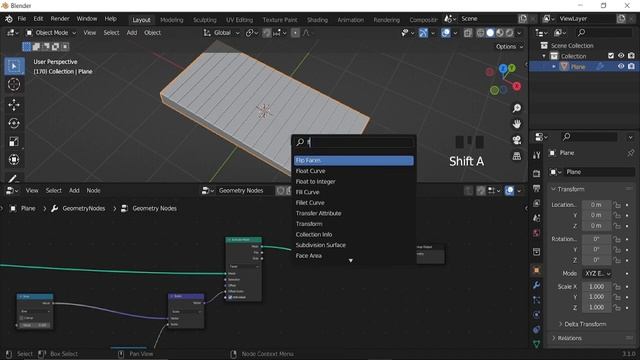Open the Physics properties tab
The height and width of the screenshot is (360, 640).
click(536, 315)
